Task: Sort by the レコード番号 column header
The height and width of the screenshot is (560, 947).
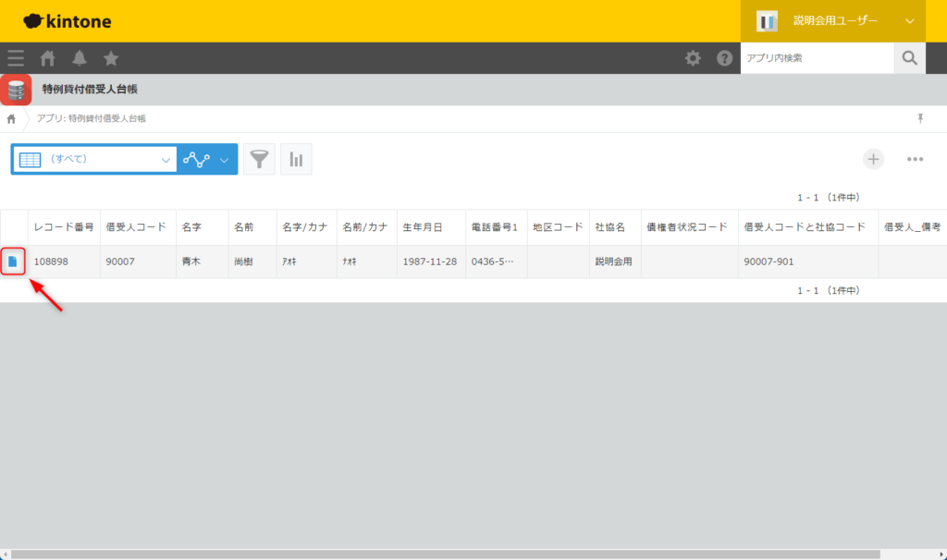Action: (64, 227)
